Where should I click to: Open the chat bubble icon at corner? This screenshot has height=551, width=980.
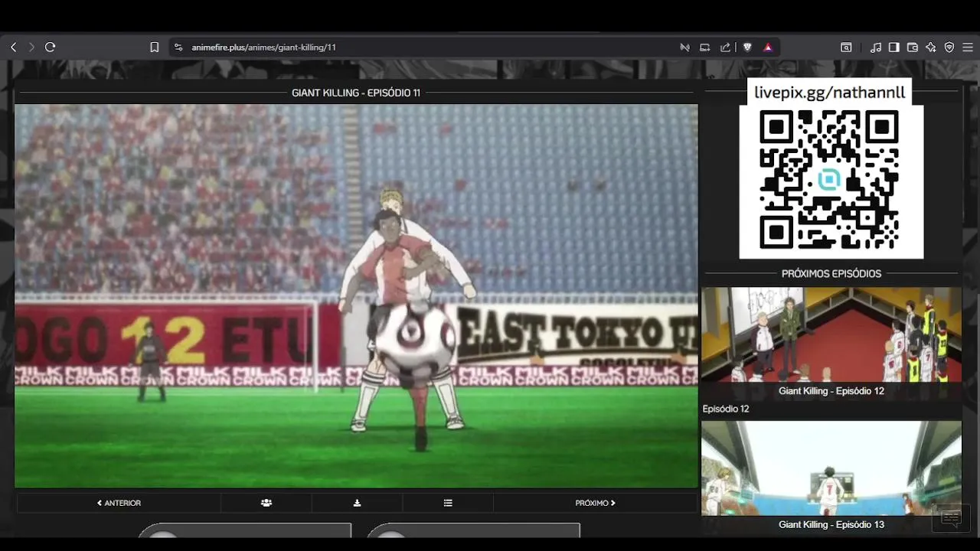951,519
